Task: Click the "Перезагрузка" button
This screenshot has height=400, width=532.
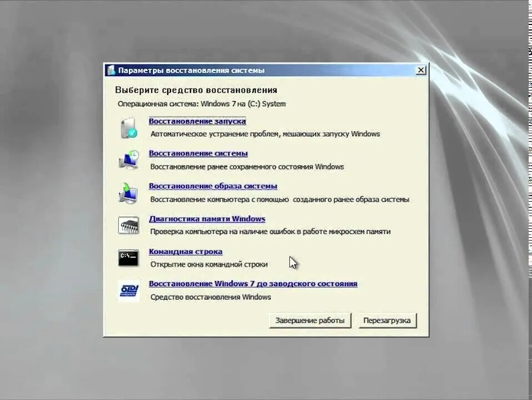Action: pyautogui.click(x=387, y=321)
